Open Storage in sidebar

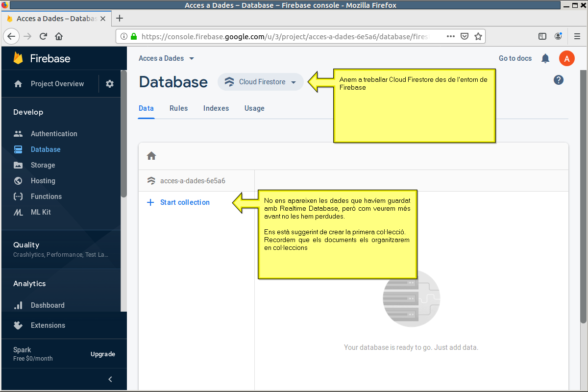click(x=43, y=165)
